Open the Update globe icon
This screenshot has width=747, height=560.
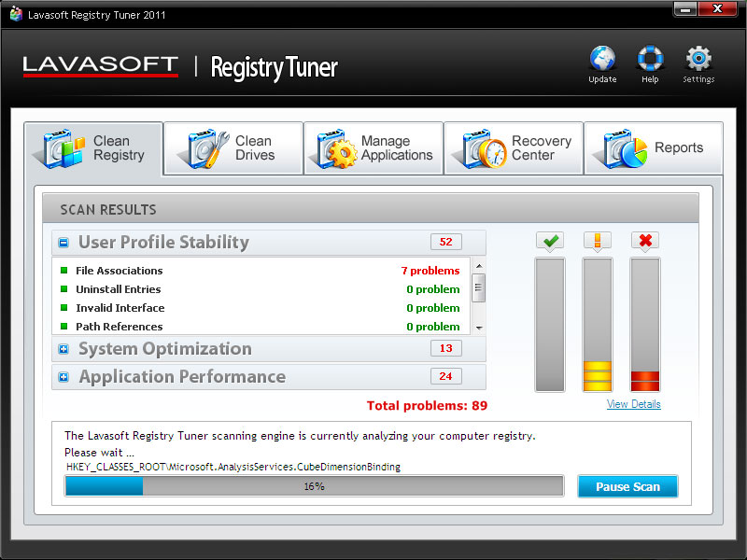pyautogui.click(x=602, y=58)
